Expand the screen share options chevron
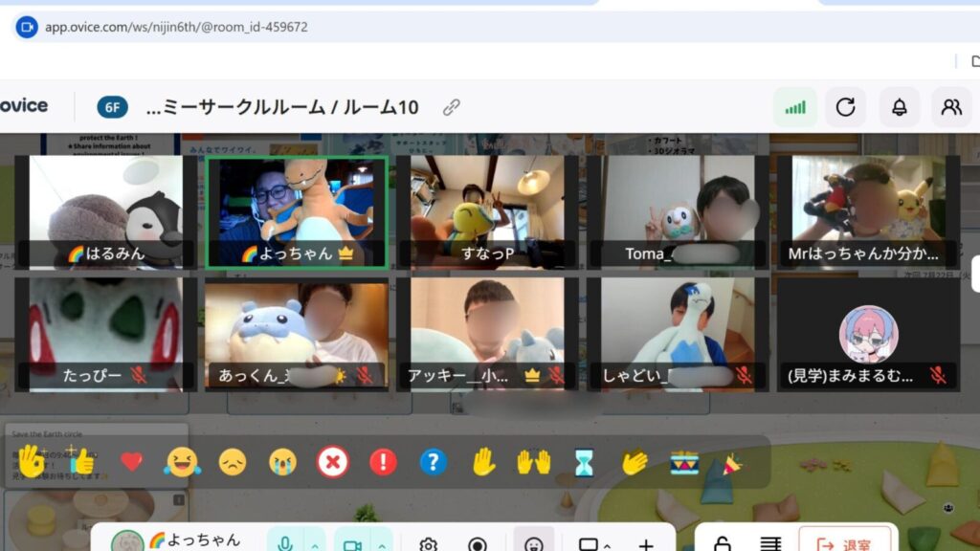 coord(608,544)
